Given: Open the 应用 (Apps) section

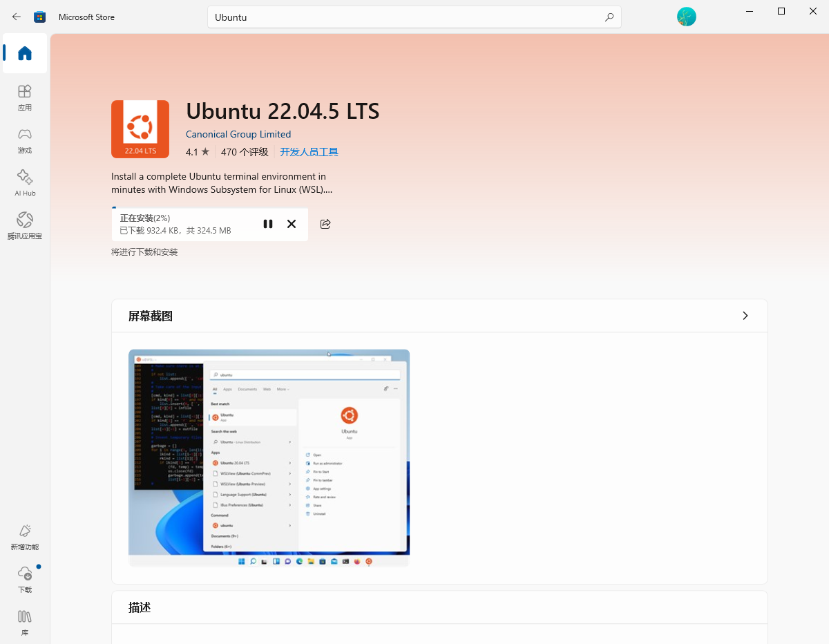Looking at the screenshot, I should (x=25, y=97).
